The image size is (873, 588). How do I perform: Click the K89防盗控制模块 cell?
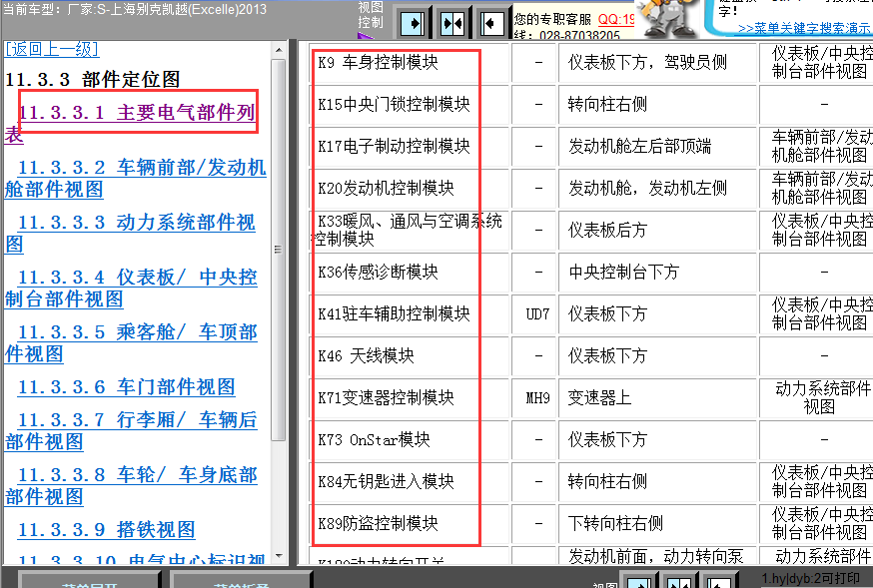pos(410,524)
